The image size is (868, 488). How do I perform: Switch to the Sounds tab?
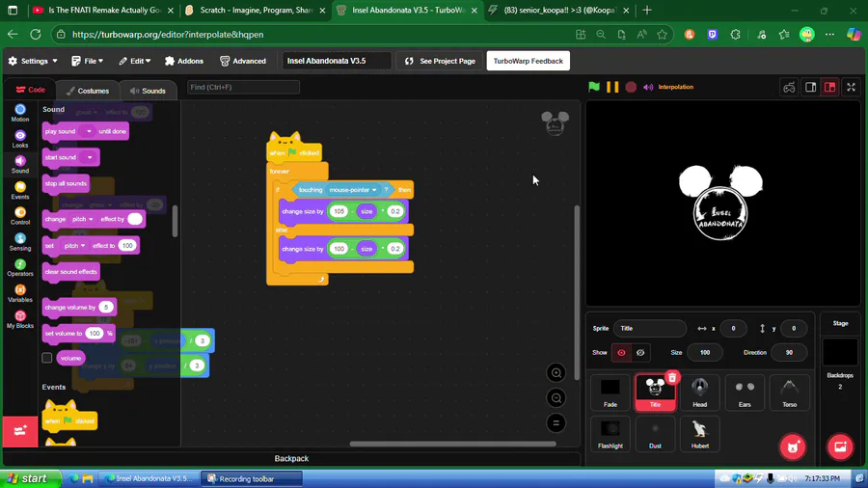tap(148, 91)
